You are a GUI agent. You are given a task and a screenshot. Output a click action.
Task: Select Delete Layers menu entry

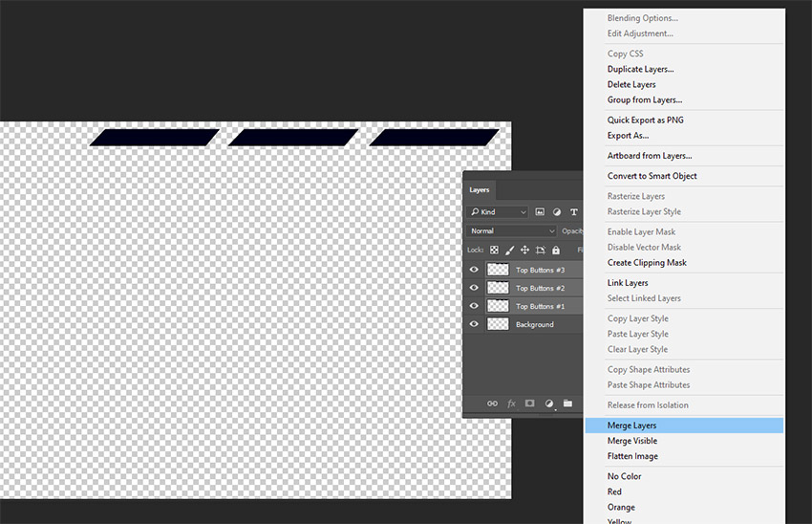tap(631, 84)
